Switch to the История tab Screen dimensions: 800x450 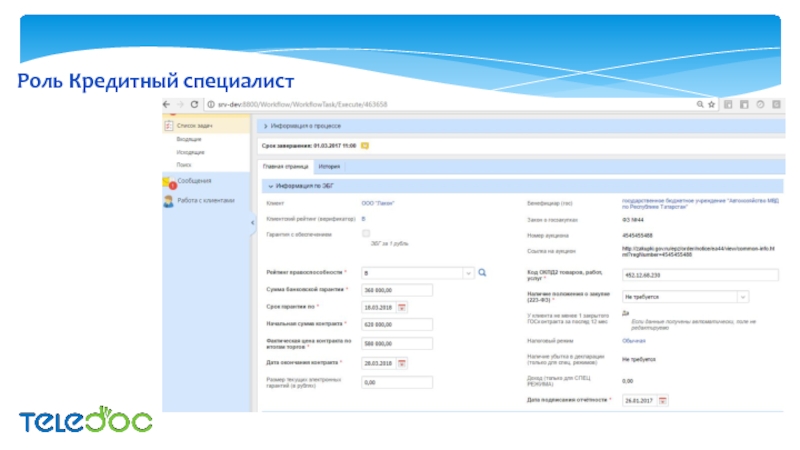coord(330,166)
